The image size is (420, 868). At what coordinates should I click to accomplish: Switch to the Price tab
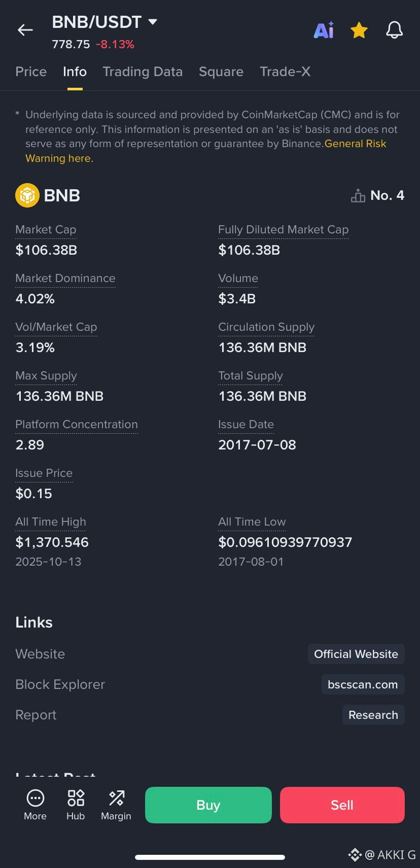(x=31, y=72)
